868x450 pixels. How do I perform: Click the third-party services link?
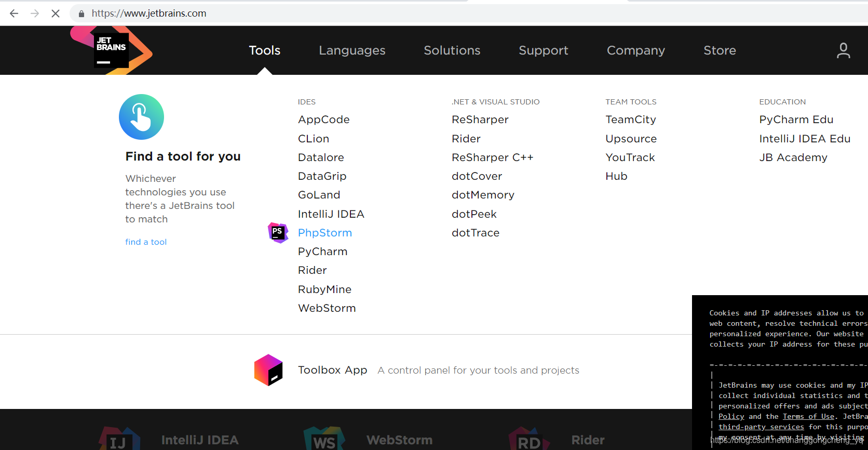(761, 427)
